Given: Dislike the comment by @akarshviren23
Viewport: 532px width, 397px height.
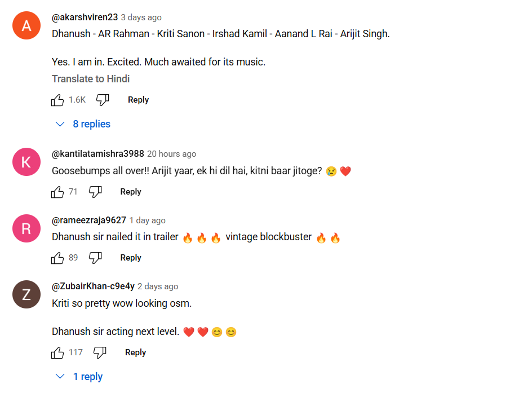Looking at the screenshot, I should [102, 100].
